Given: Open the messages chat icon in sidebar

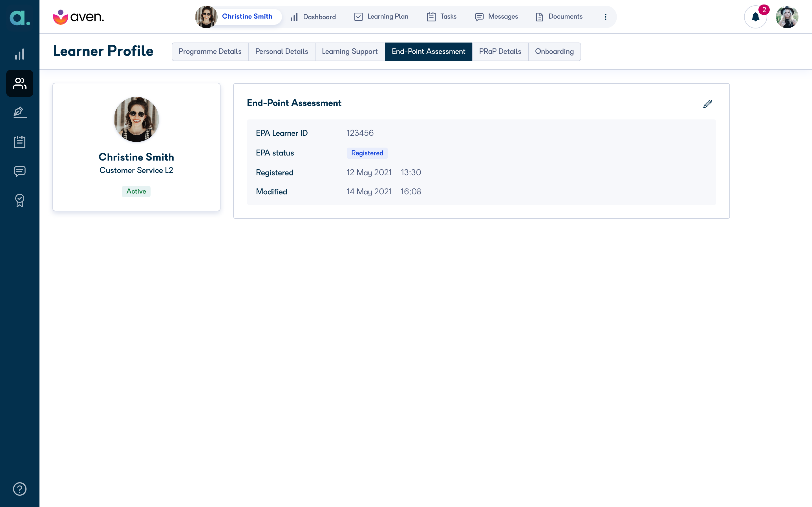Looking at the screenshot, I should 19,171.
